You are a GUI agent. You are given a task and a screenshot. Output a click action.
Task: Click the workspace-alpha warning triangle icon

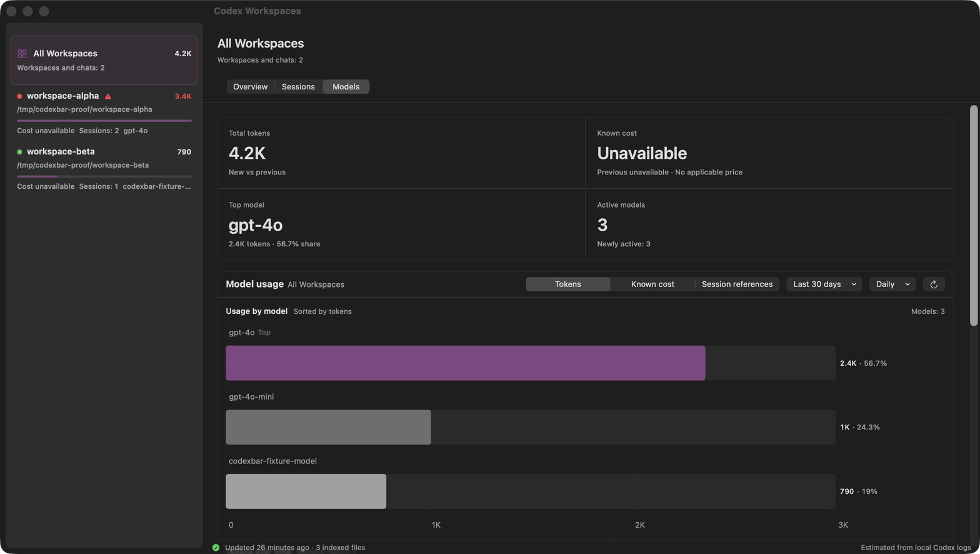click(x=108, y=96)
